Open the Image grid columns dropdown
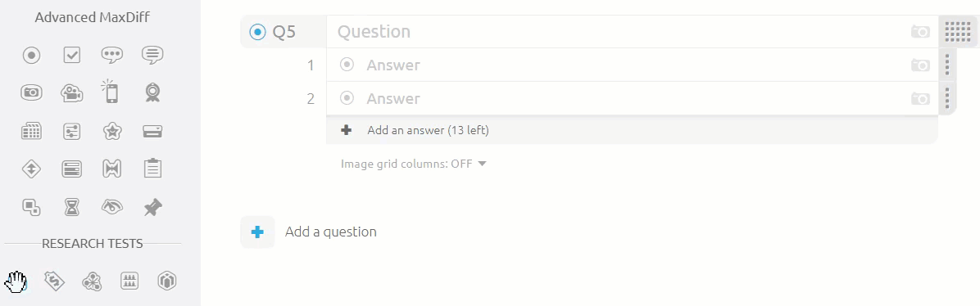Image resolution: width=980 pixels, height=306 pixels. [413, 164]
